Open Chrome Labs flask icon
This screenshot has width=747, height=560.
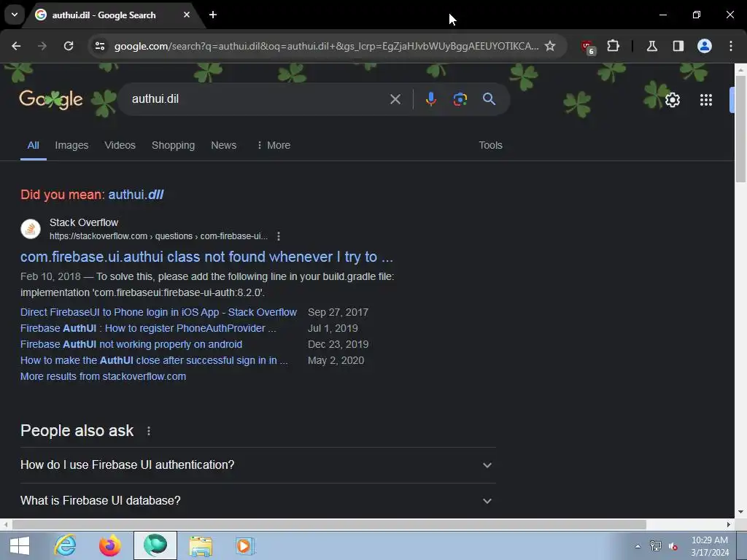click(x=652, y=46)
